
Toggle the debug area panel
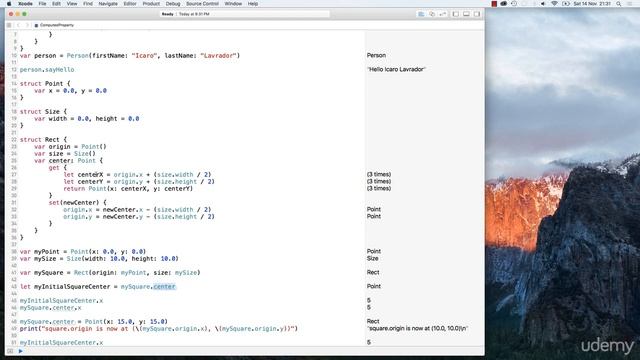pos(466,14)
